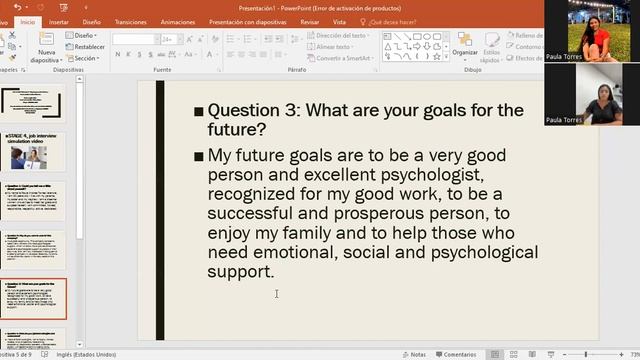Select the down arrow shape in the gallery
Image resolution: width=640 pixels, height=360 pixels.
tap(427, 47)
